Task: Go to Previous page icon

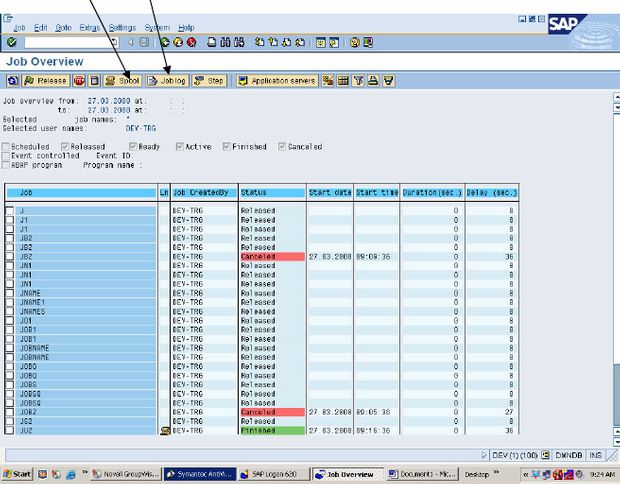Action: [x=273, y=42]
